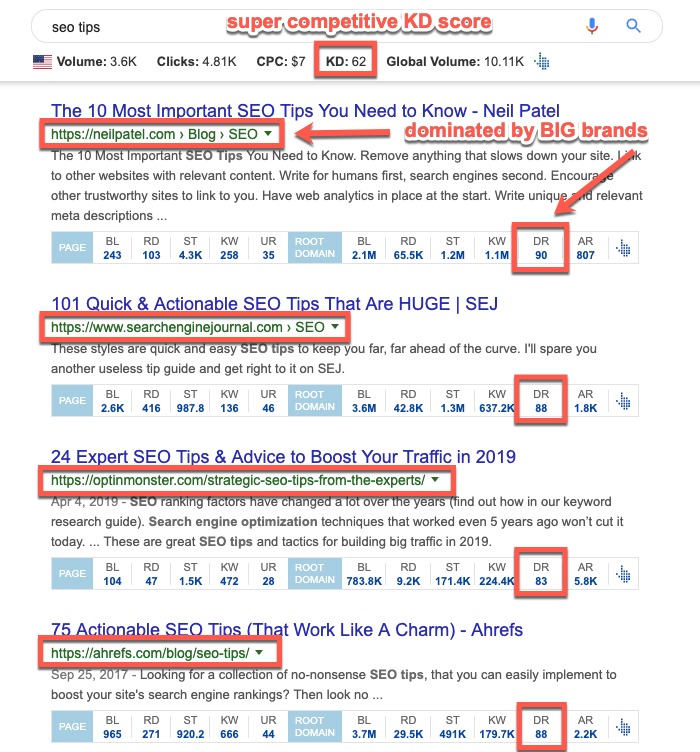Click the Volume: 3.6K metric
700x752 pixels.
pyautogui.click(x=97, y=61)
